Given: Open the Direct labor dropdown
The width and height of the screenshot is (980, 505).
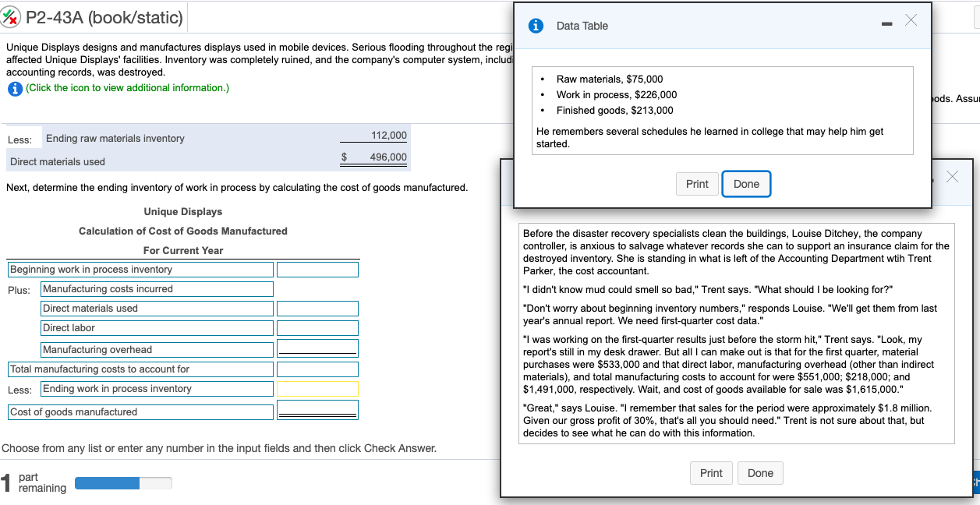Looking at the screenshot, I should click(157, 328).
